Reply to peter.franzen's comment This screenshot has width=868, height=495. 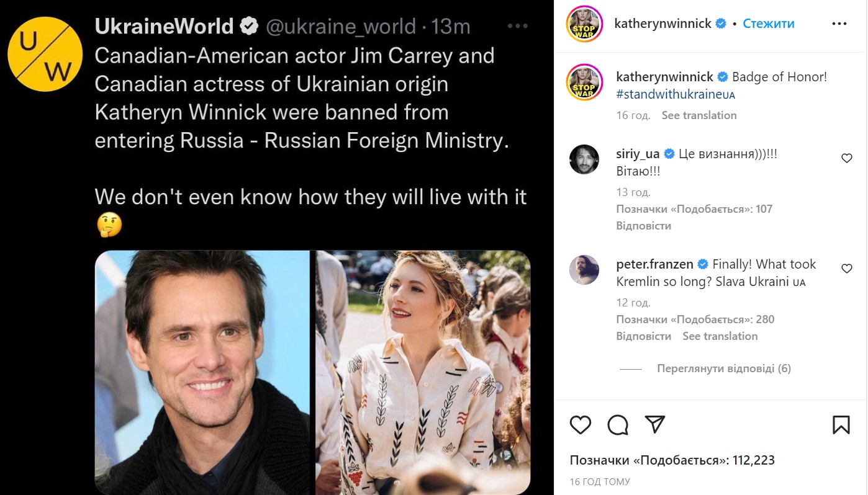pos(643,336)
